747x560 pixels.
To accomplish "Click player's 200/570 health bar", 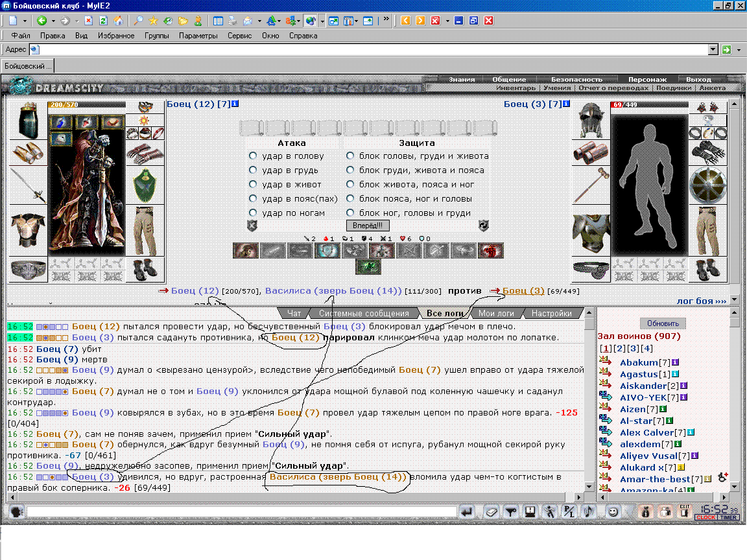I will pos(87,104).
